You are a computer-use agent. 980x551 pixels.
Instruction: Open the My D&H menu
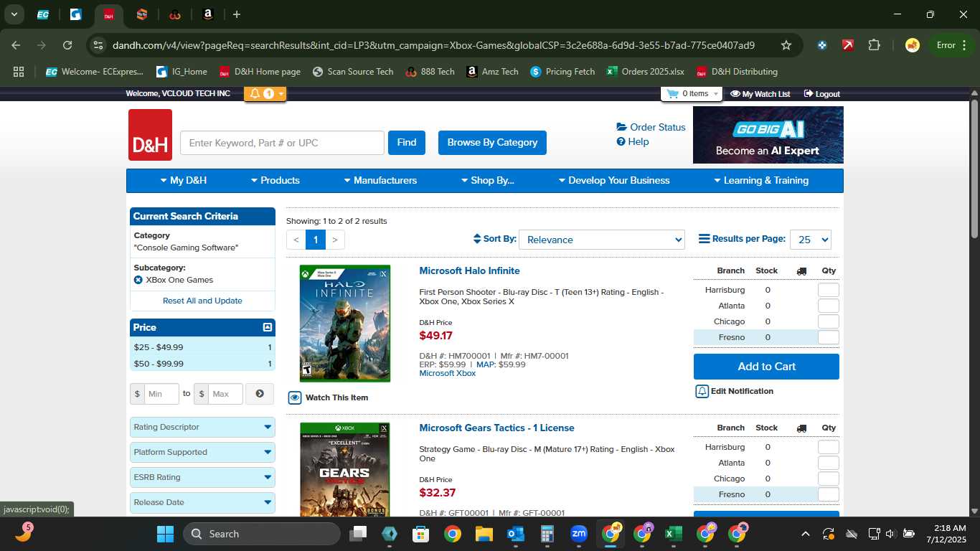(x=184, y=180)
